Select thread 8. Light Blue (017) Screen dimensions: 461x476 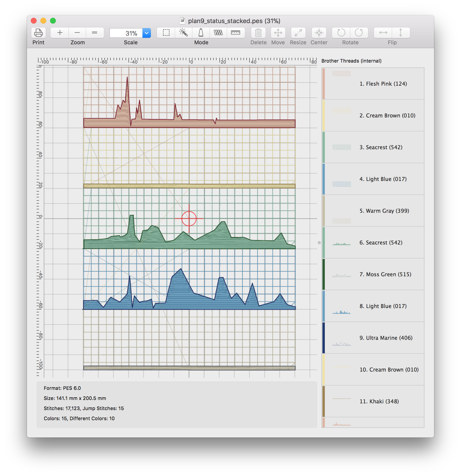[373, 306]
